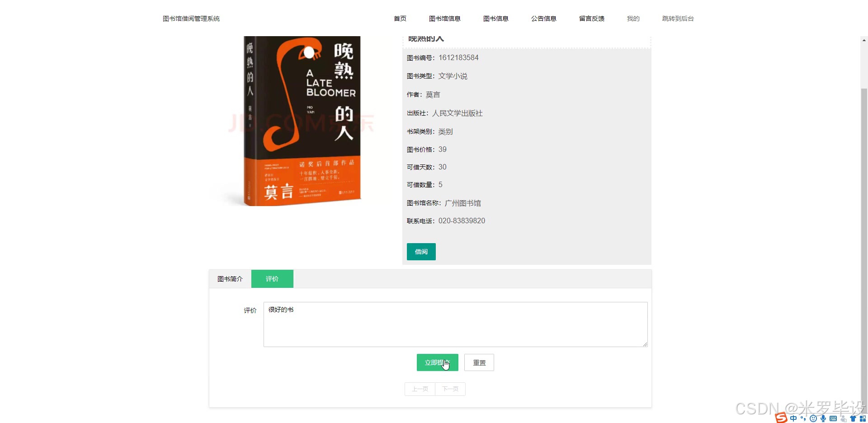Open the Sogou toolbox grid icon

(863, 418)
